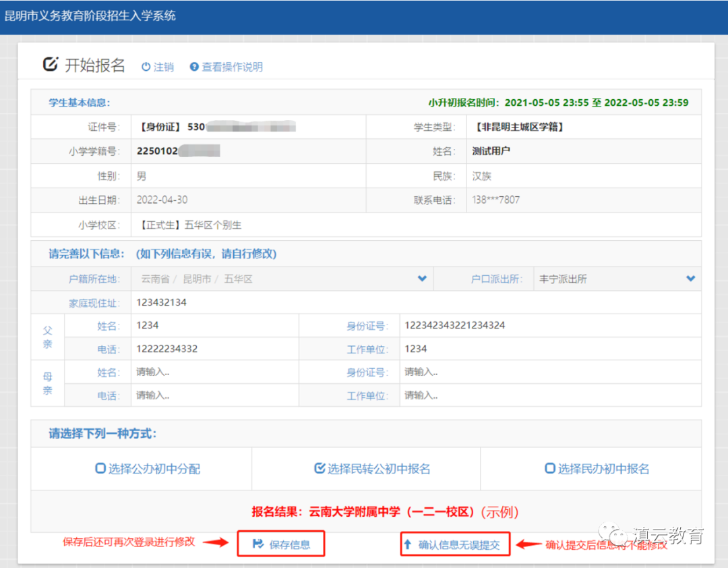Click the 丰宁派出所 selected value
728x568 pixels.
click(563, 279)
